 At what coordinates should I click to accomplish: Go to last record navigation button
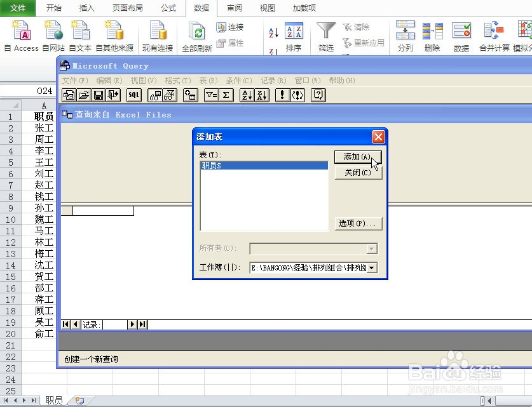coord(142,324)
